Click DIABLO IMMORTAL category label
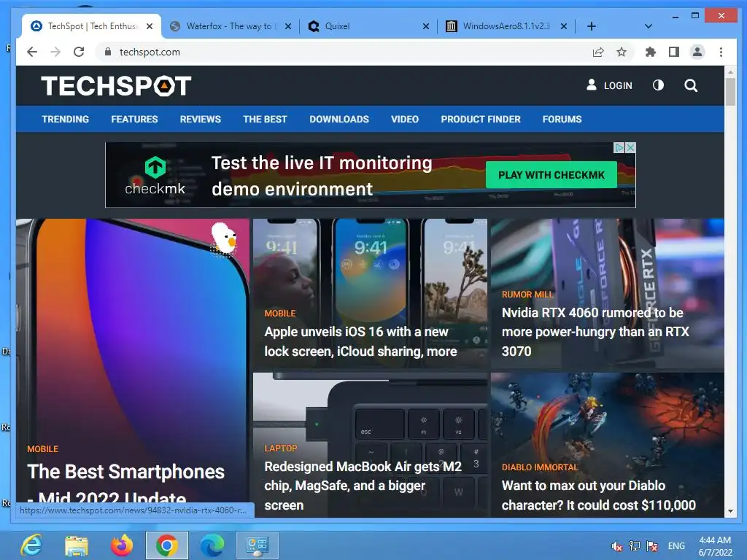Image resolution: width=747 pixels, height=560 pixels. pyautogui.click(x=539, y=467)
